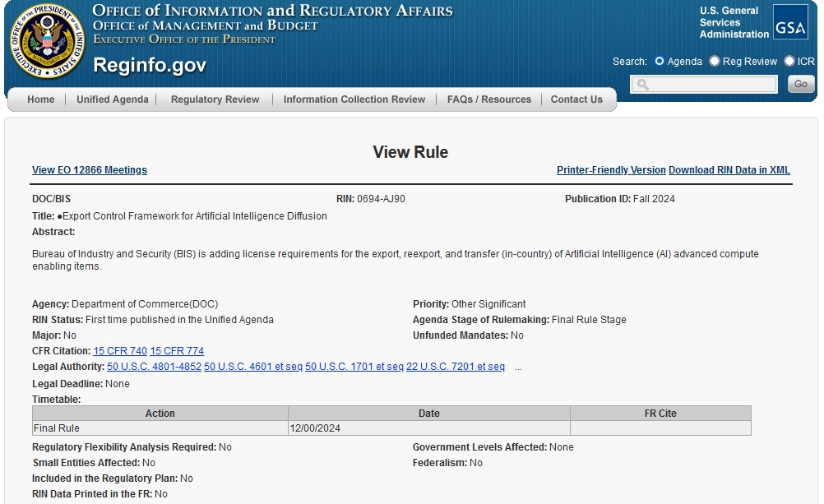
Task: Click the search input field
Action: click(x=704, y=84)
